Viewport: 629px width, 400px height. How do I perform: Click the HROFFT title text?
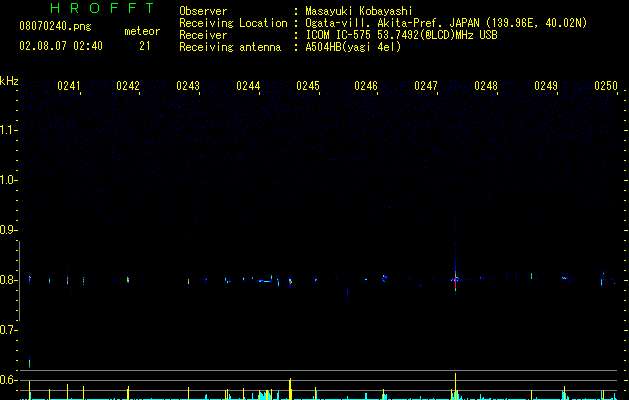pos(102,8)
